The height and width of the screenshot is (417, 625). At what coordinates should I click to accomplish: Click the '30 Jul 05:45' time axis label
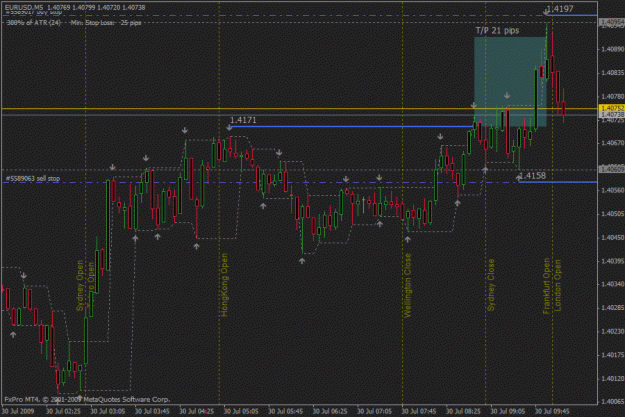285,411
